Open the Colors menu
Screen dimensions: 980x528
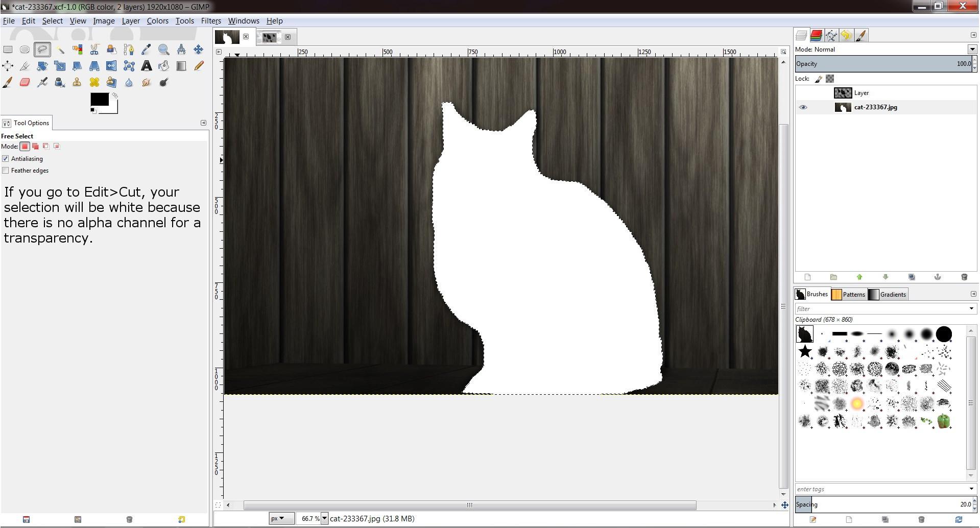click(x=157, y=21)
